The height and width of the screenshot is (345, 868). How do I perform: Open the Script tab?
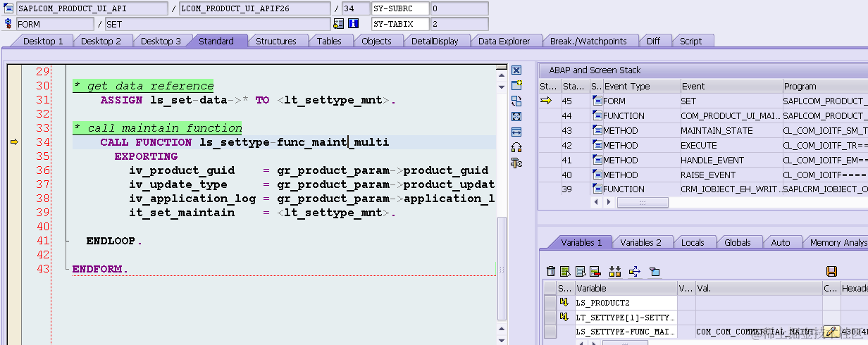point(690,41)
